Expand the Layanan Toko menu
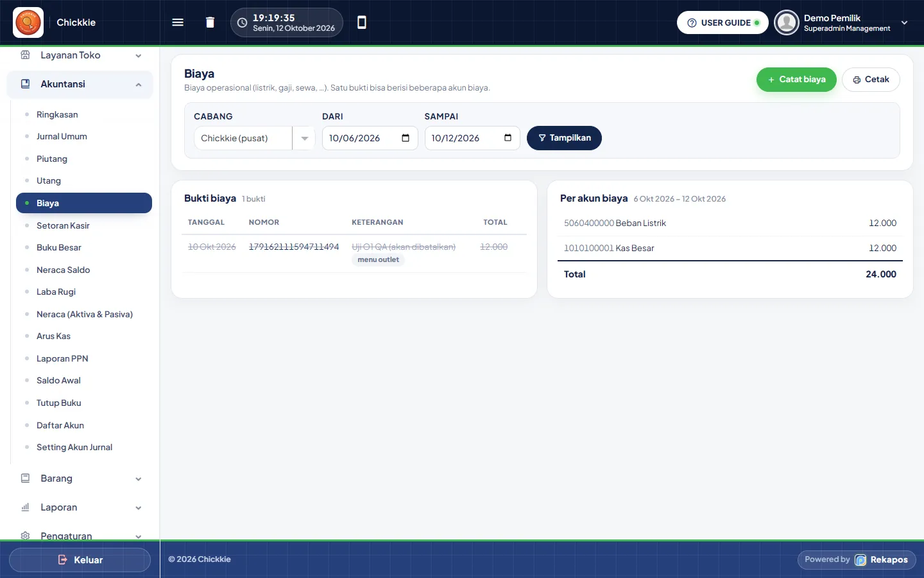Viewport: 924px width, 578px height. click(80, 55)
